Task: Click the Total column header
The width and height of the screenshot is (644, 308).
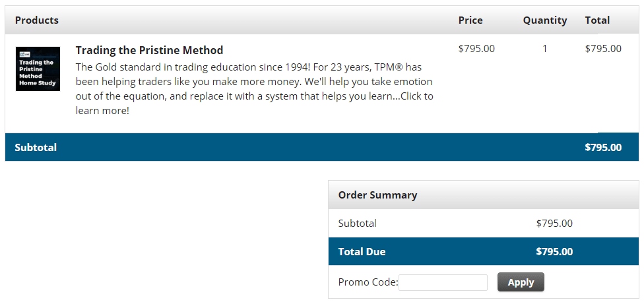Action: click(597, 20)
